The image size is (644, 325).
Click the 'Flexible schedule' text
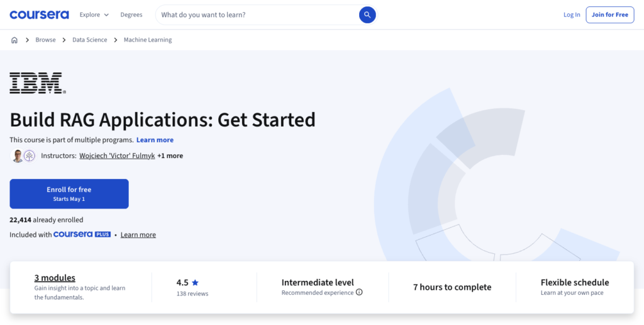575,283
